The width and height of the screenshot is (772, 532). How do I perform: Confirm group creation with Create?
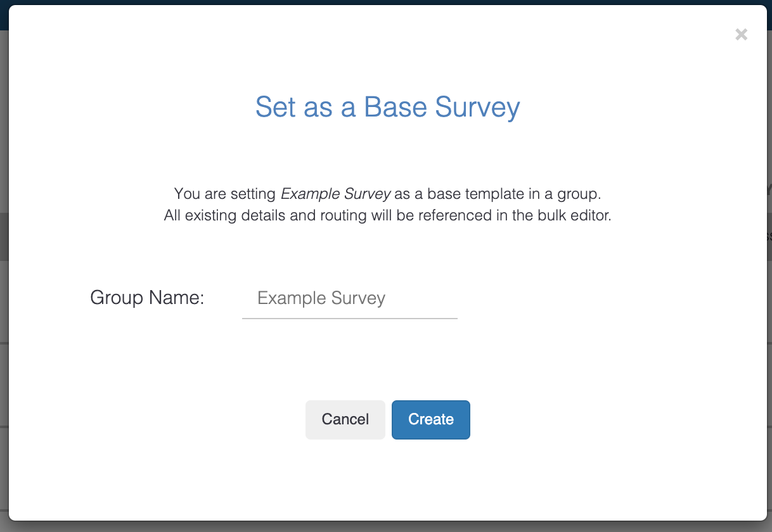[x=431, y=419]
